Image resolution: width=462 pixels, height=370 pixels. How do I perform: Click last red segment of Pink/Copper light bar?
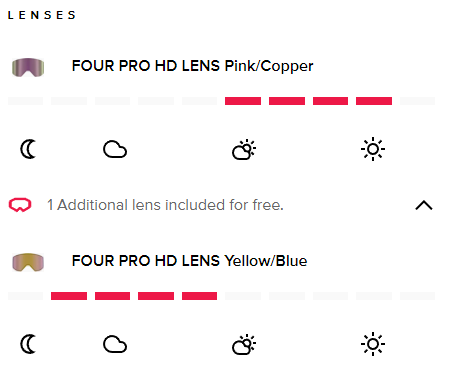click(374, 101)
